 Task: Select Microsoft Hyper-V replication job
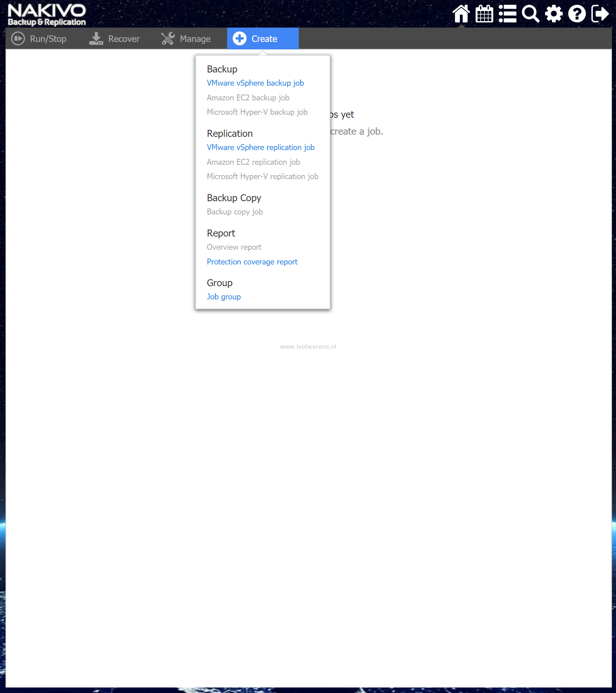pos(262,177)
